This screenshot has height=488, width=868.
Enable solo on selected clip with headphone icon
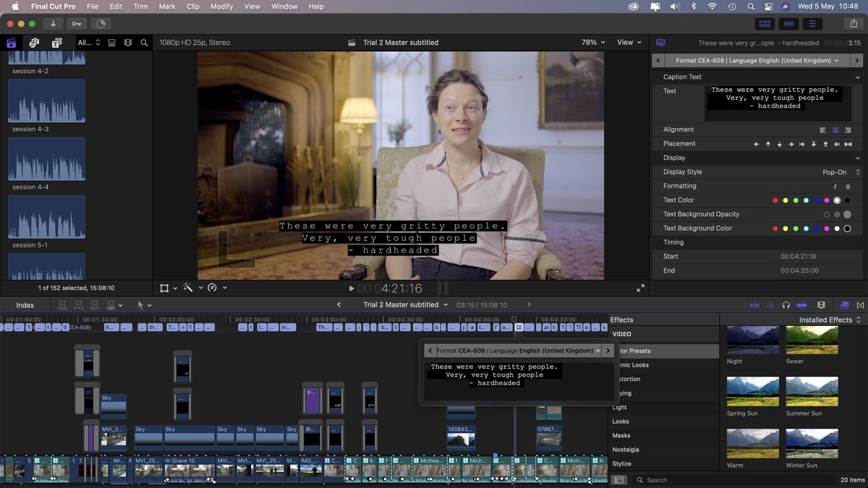point(786,306)
